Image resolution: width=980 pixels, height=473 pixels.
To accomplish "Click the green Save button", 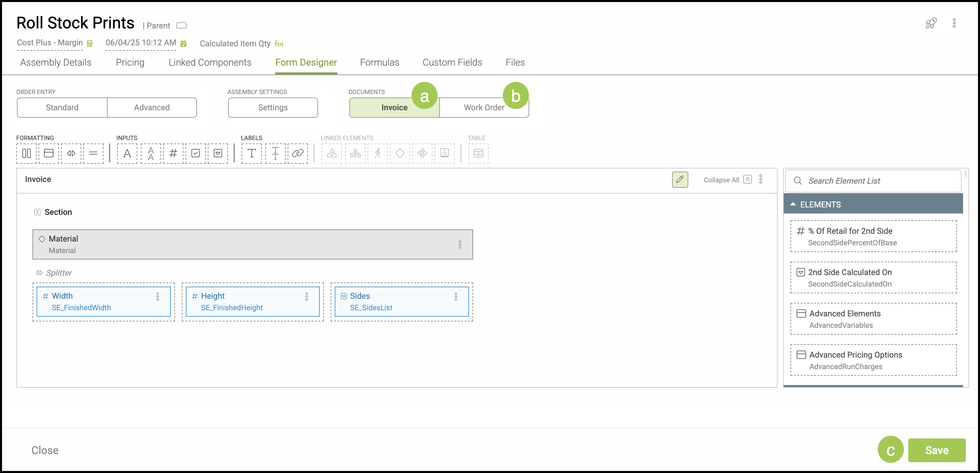I will 936,450.
